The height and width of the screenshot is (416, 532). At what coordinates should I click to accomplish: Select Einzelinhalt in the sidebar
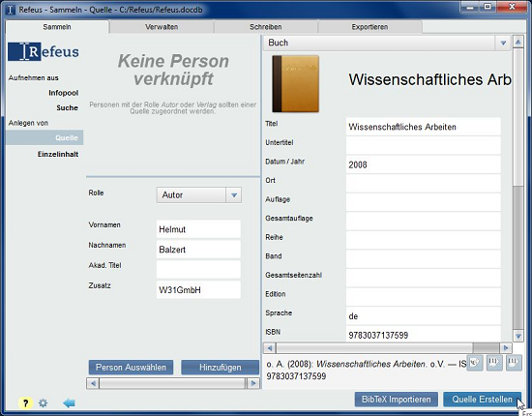click(58, 154)
